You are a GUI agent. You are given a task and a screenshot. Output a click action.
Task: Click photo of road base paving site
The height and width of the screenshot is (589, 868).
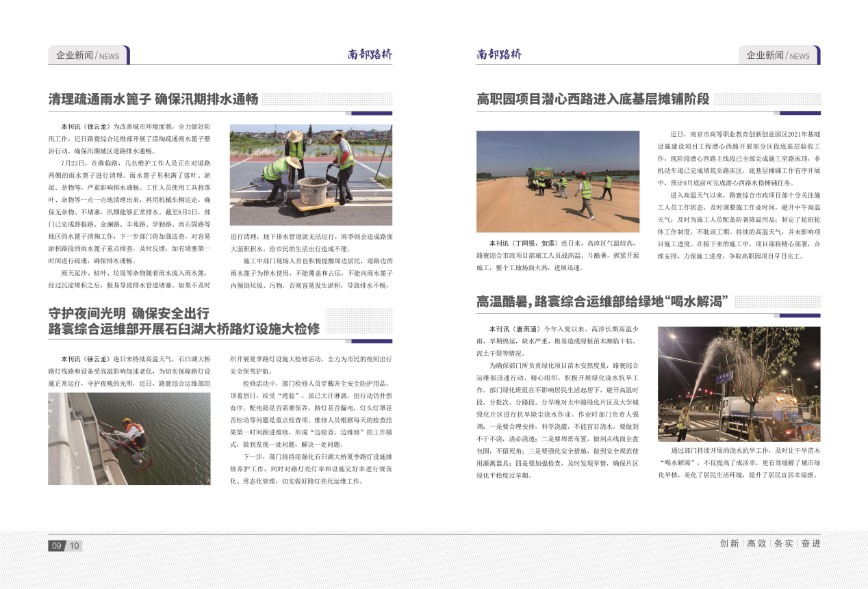point(558,181)
